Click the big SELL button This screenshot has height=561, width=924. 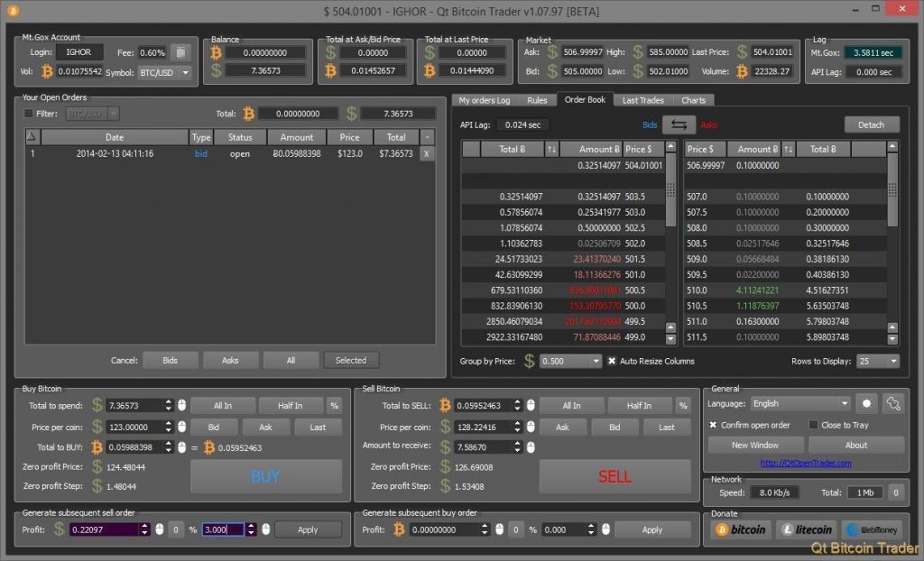614,476
